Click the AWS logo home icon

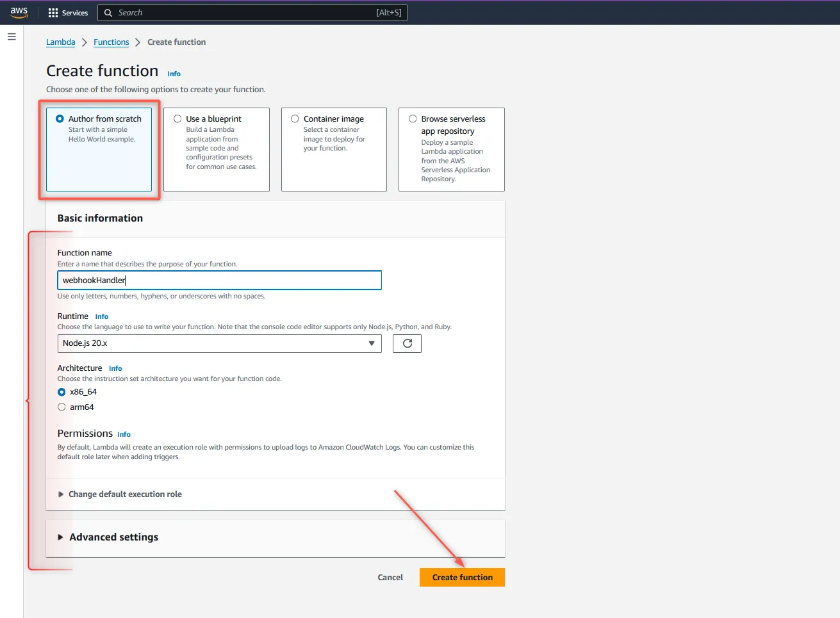[19, 13]
